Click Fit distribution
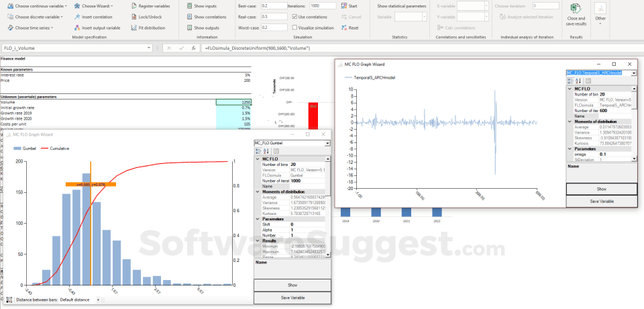Image resolution: width=644 pixels, height=309 pixels. (148, 28)
